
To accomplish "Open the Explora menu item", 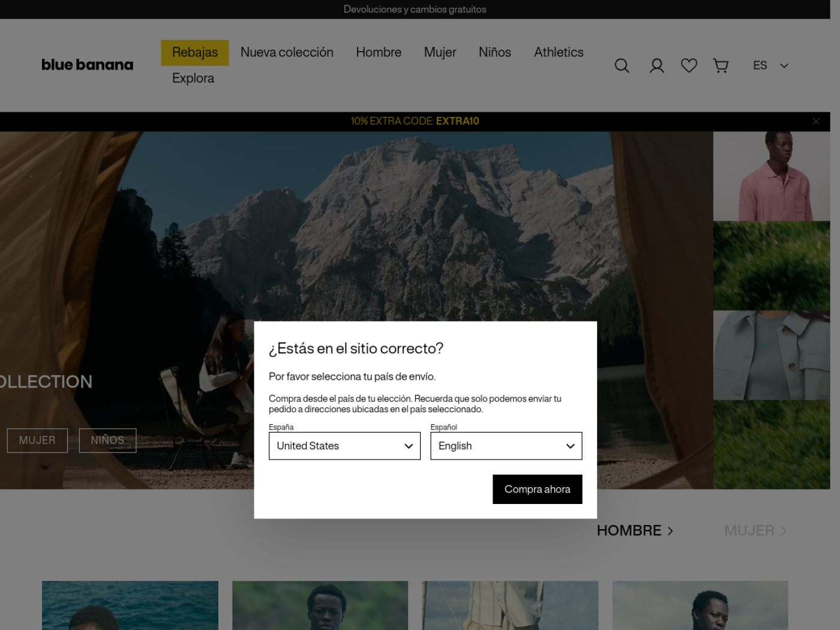I will [x=193, y=79].
